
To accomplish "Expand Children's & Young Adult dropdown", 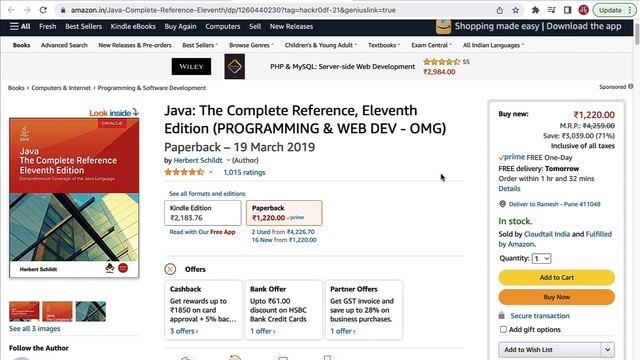I will pyautogui.click(x=320, y=45).
